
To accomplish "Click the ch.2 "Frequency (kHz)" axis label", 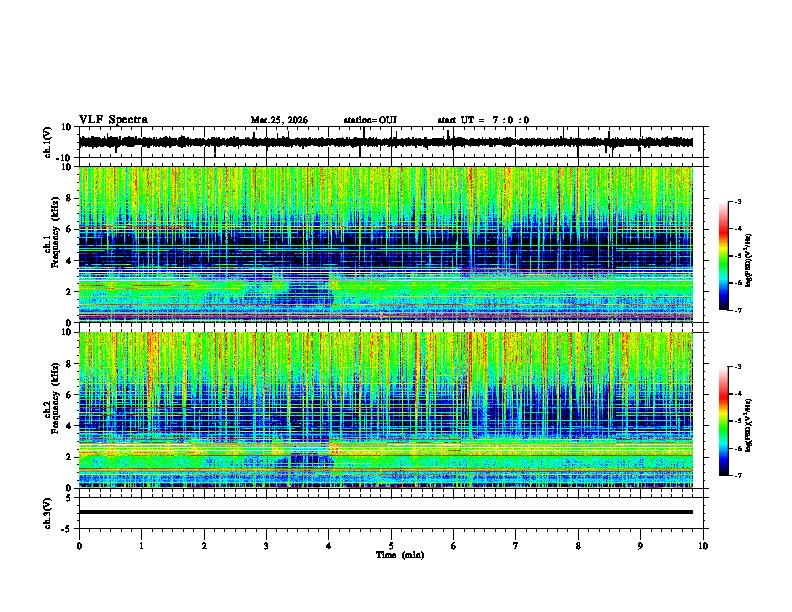I will click(x=55, y=397).
